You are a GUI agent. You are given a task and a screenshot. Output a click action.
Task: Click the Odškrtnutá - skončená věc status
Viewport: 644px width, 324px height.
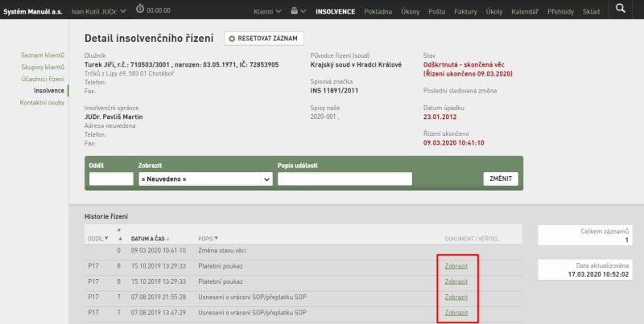point(464,64)
